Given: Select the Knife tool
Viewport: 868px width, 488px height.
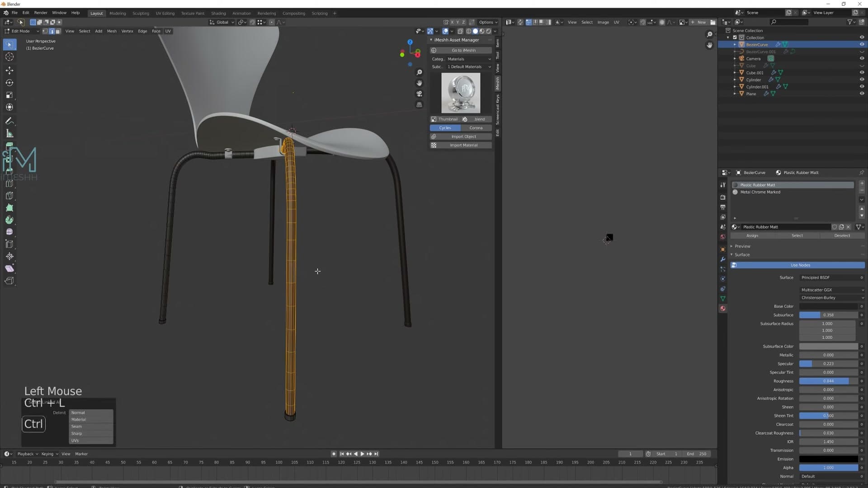Looking at the screenshot, I should 9,196.
